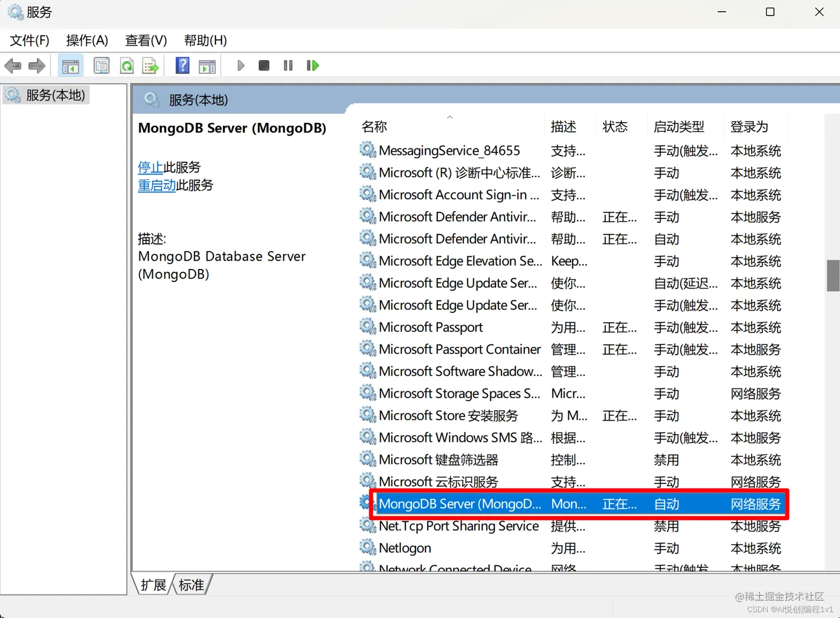Open the Help question-mark icon
This screenshot has height=618, width=840.
pyautogui.click(x=182, y=66)
